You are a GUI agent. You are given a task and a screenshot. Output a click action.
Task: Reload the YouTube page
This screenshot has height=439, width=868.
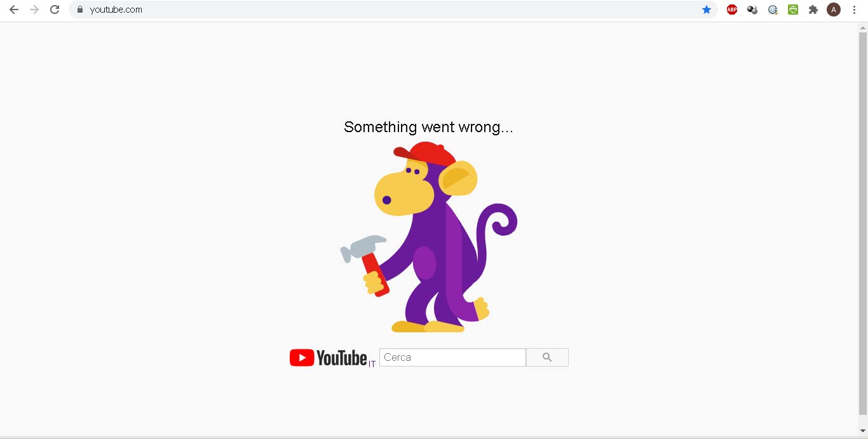[x=55, y=10]
